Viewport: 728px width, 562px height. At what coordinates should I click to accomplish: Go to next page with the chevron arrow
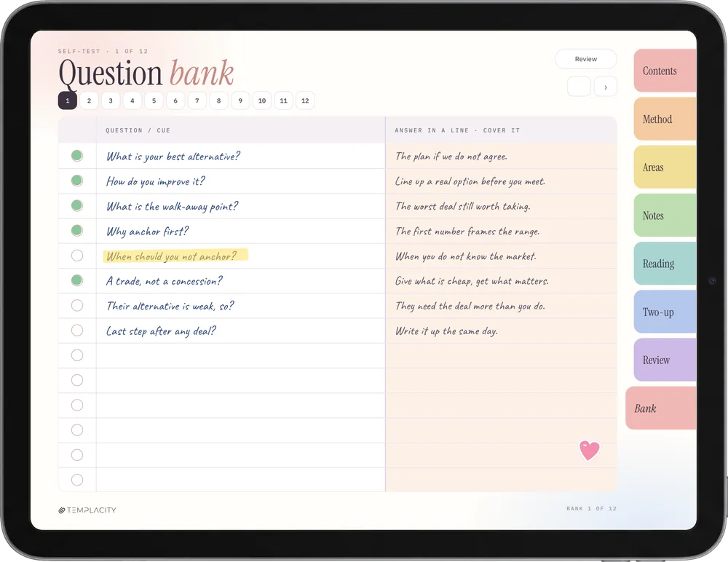click(x=606, y=87)
